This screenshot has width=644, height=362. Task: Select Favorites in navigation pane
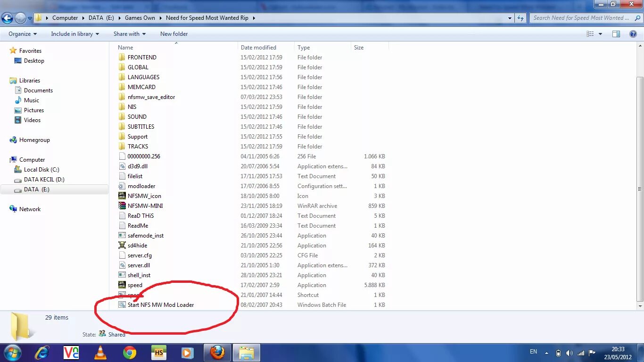[x=30, y=51]
